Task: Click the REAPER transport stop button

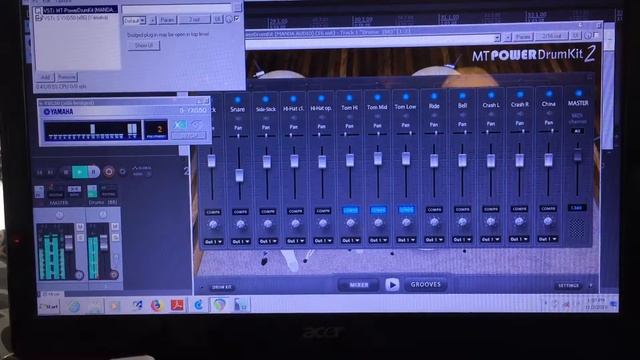Action: 66,172
